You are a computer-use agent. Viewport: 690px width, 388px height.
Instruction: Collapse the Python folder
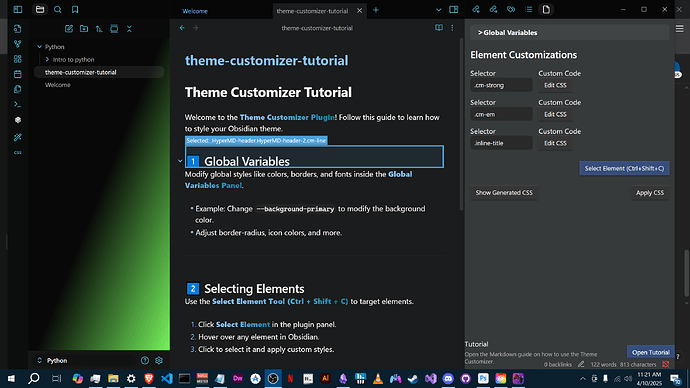point(40,47)
